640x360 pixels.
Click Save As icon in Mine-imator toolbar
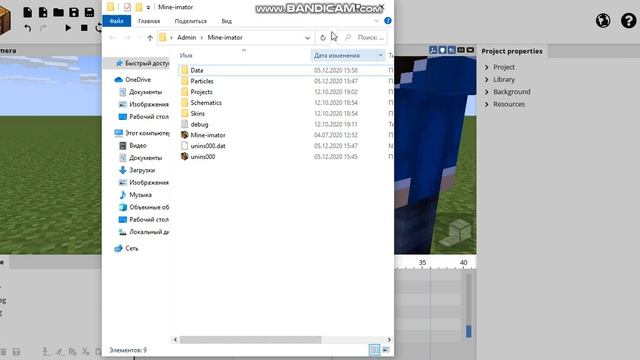tap(89, 12)
